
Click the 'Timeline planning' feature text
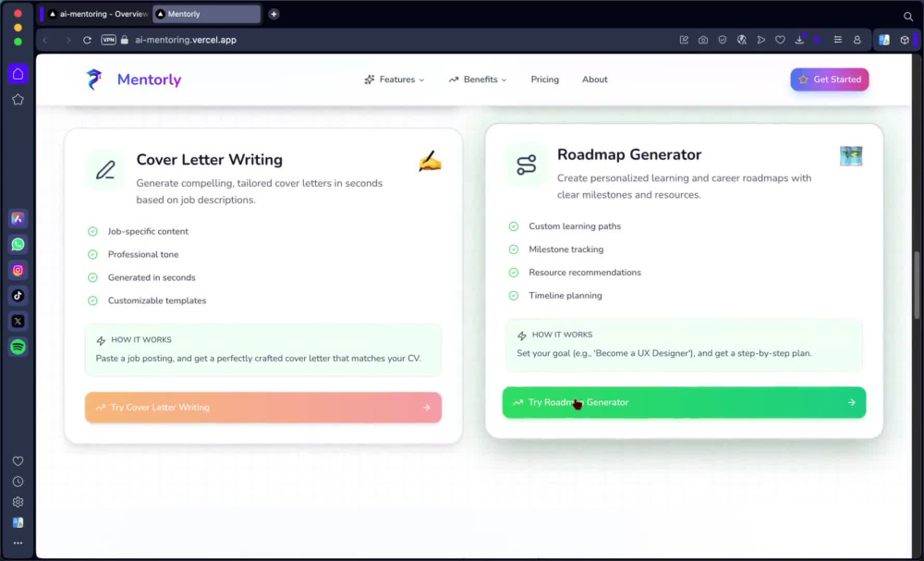point(565,295)
